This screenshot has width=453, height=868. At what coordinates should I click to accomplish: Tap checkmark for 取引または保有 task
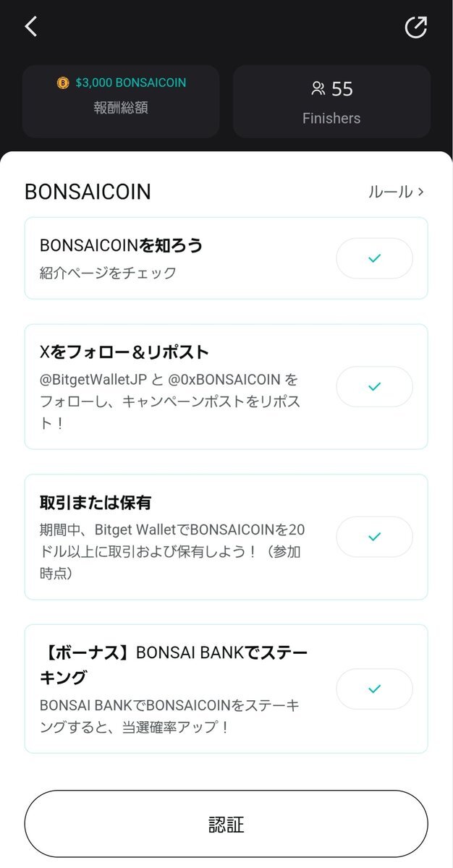(374, 537)
